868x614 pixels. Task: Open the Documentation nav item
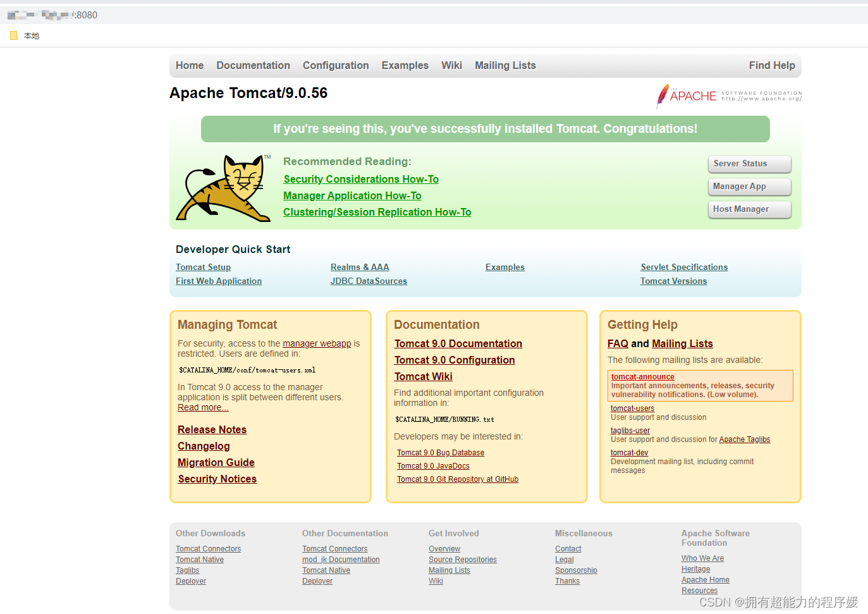click(x=253, y=65)
